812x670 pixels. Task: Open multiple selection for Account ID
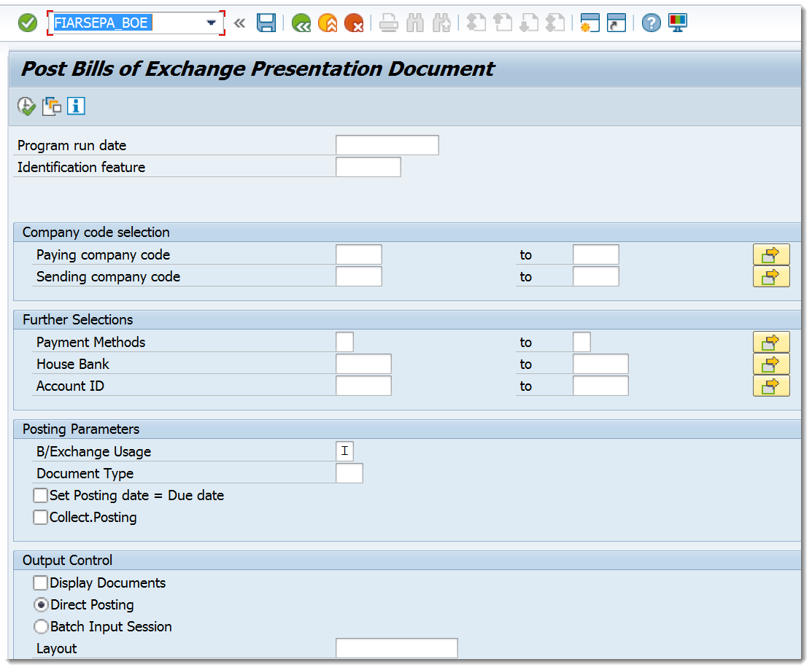coord(771,386)
